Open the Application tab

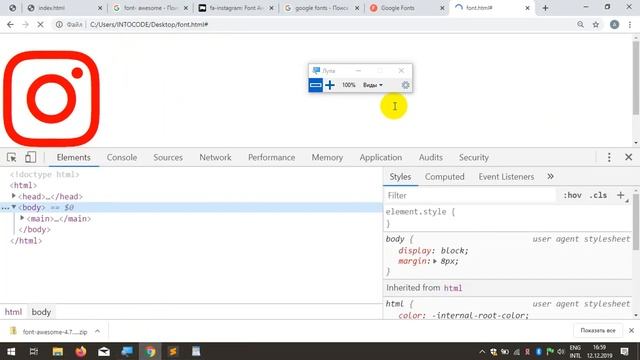[380, 158]
